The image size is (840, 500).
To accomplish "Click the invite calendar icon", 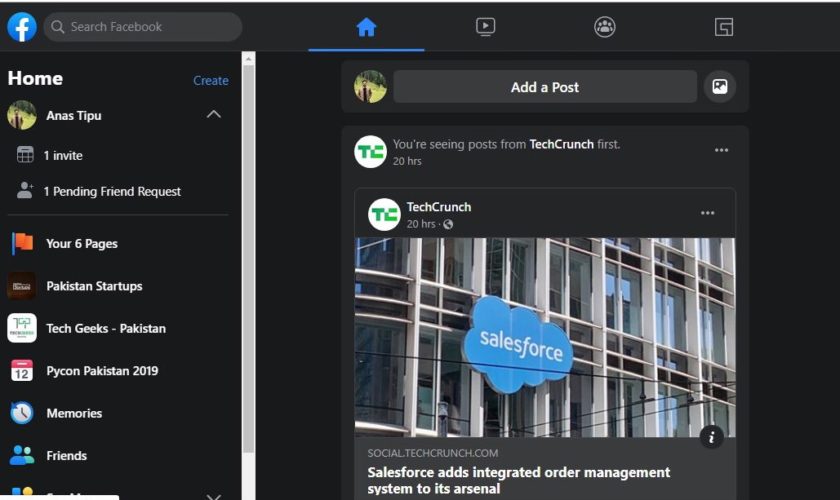I will point(25,154).
